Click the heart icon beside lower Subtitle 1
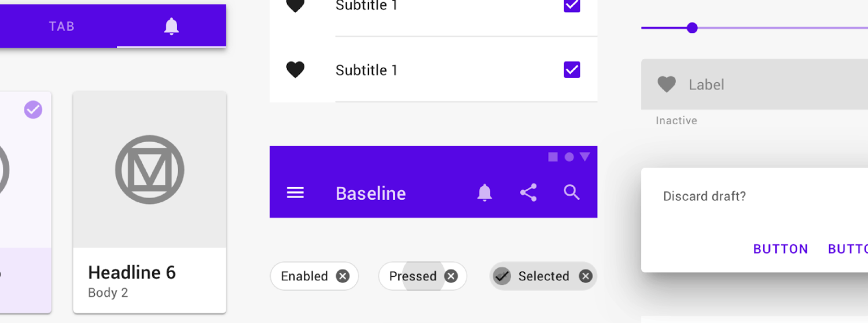The image size is (868, 323). coord(295,70)
